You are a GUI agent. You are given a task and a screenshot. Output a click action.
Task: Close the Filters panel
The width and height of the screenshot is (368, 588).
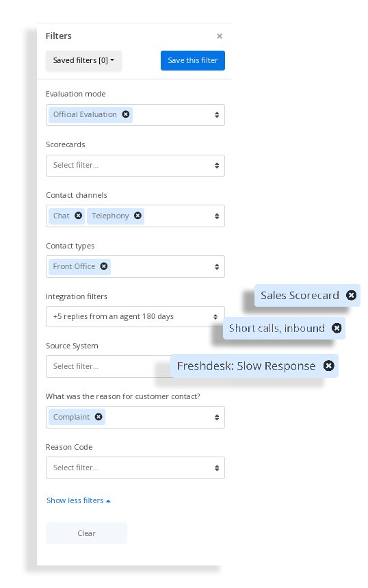click(220, 36)
